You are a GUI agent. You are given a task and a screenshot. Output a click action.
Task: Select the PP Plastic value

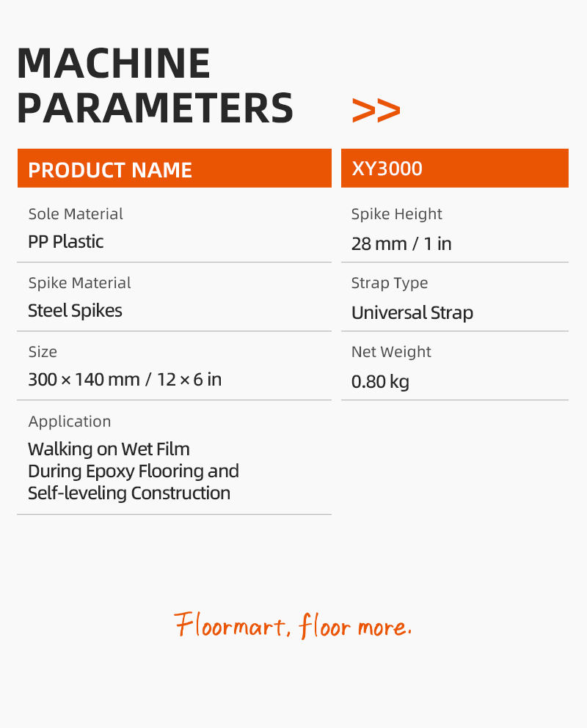[65, 242]
